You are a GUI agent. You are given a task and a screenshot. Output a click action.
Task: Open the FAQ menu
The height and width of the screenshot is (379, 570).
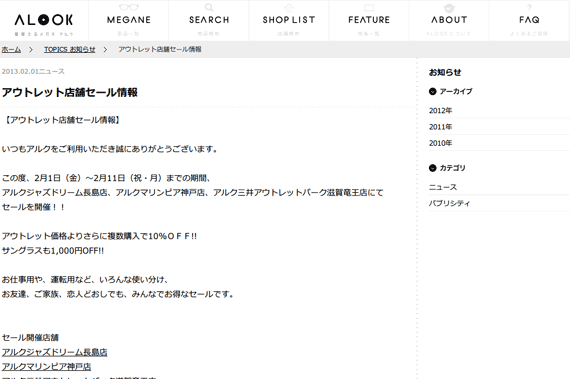point(529,20)
